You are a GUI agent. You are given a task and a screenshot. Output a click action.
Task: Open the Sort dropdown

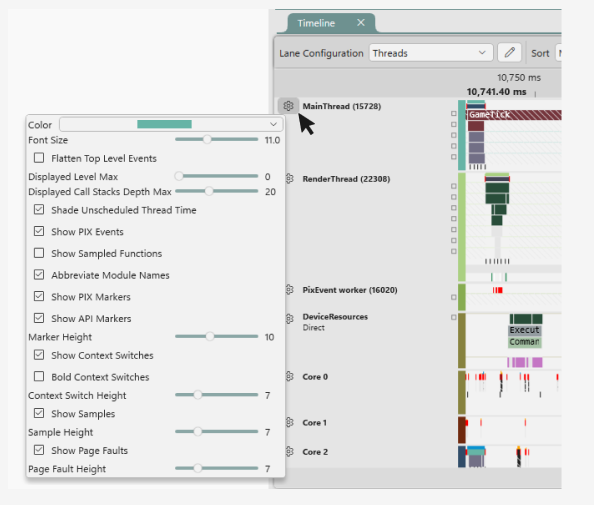(558, 53)
